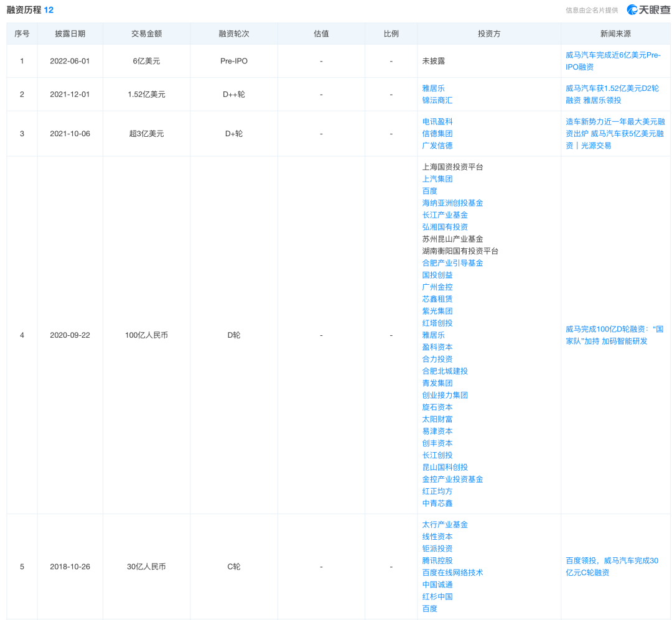This screenshot has height=620, width=672.
Task: Open investor link 盈科资本
Action: [437, 347]
